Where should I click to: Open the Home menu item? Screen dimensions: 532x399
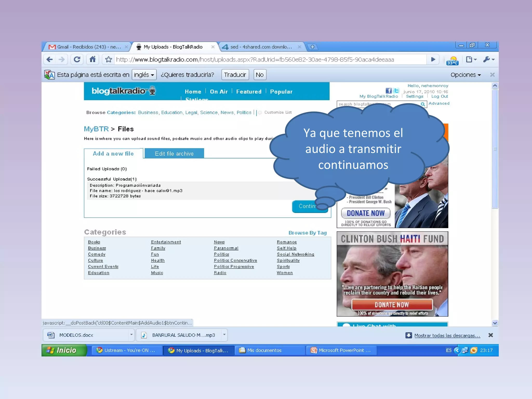tap(193, 92)
